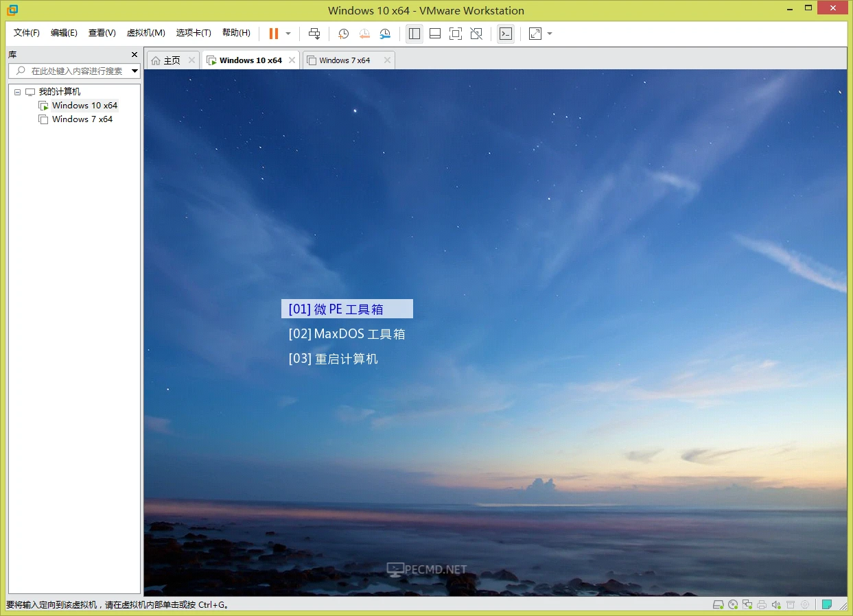Send Ctrl+Alt+Del to the virtual machine

[x=314, y=34]
